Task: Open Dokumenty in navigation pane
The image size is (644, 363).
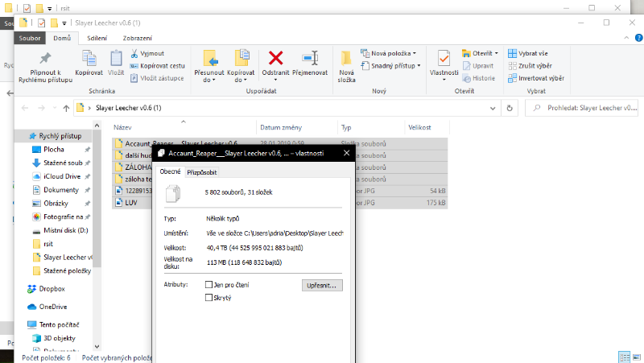Action: pyautogui.click(x=56, y=190)
